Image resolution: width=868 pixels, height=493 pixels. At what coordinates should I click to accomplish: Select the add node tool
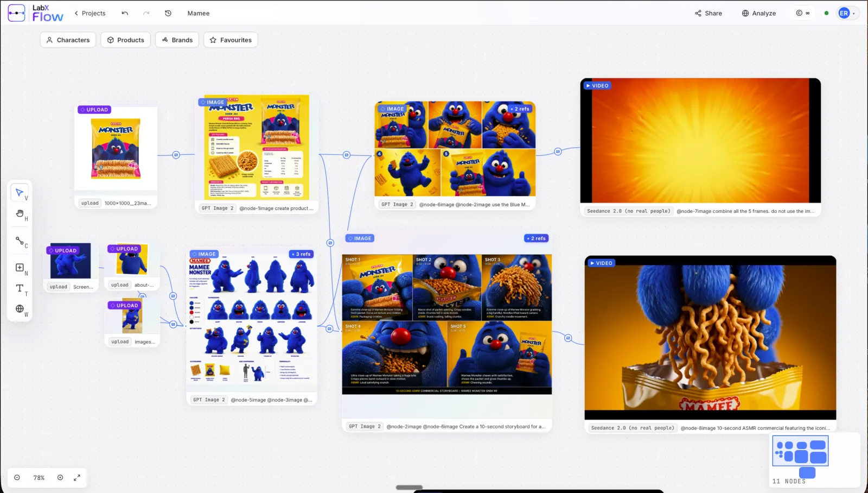(x=20, y=268)
